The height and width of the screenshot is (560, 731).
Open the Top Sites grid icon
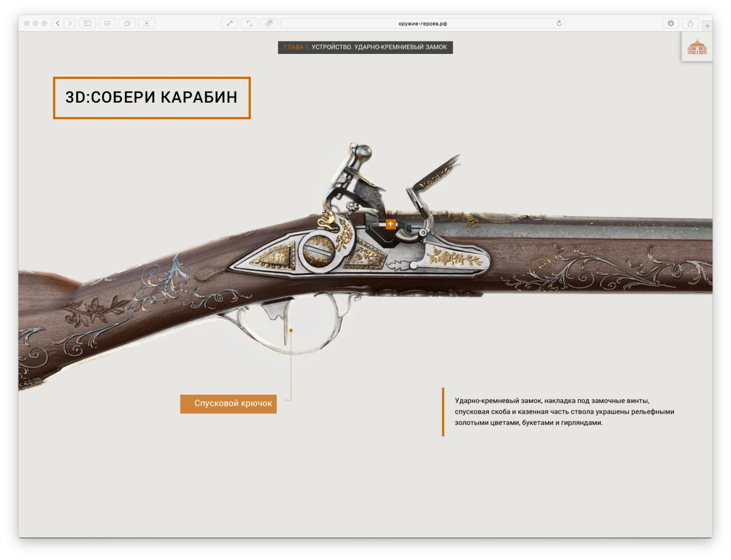coord(107,23)
